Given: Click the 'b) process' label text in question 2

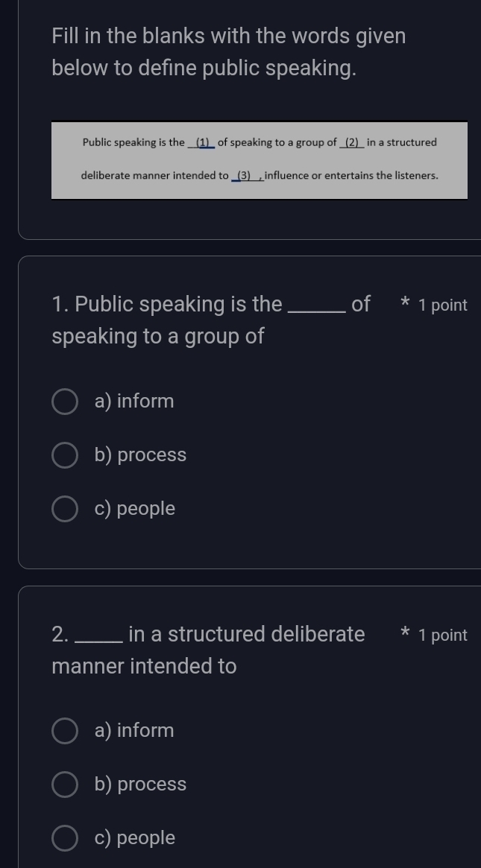Looking at the screenshot, I should click(141, 785).
